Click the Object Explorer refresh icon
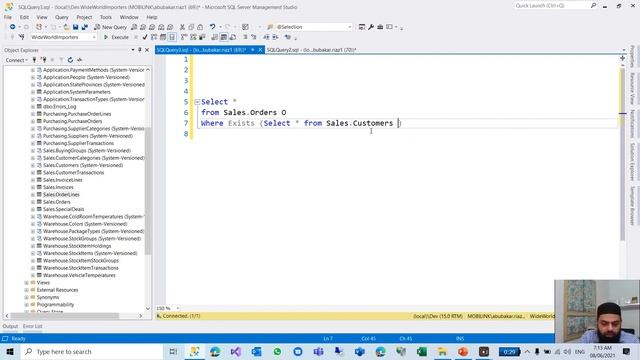The width and height of the screenshot is (640, 360). tap(70, 60)
